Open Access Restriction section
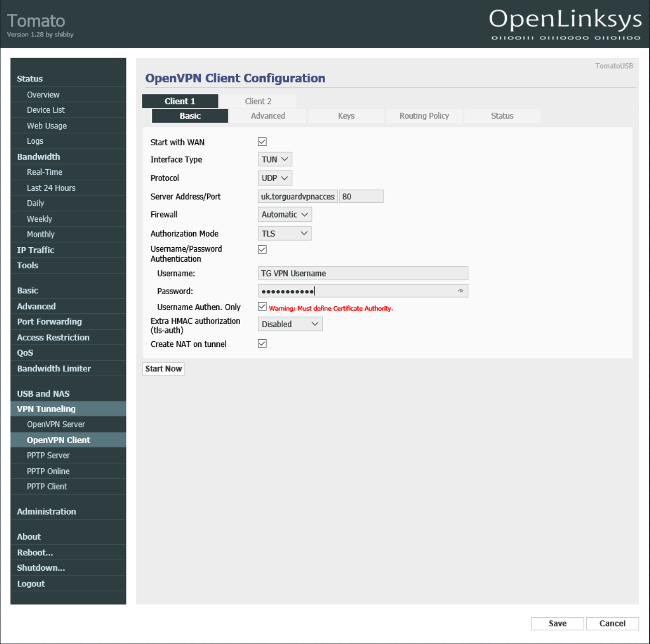Screen dimensions: 650x644 click(x=68, y=337)
